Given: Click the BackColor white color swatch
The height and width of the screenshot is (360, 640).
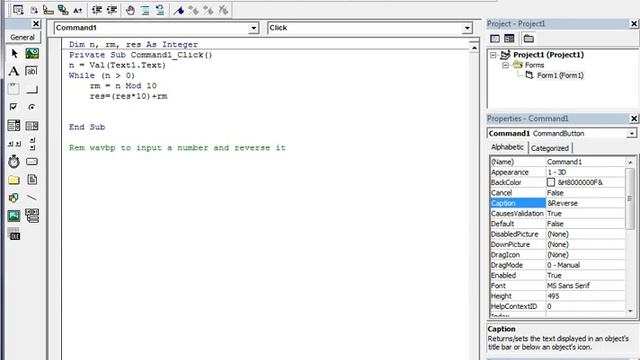Looking at the screenshot, I should [x=551, y=182].
